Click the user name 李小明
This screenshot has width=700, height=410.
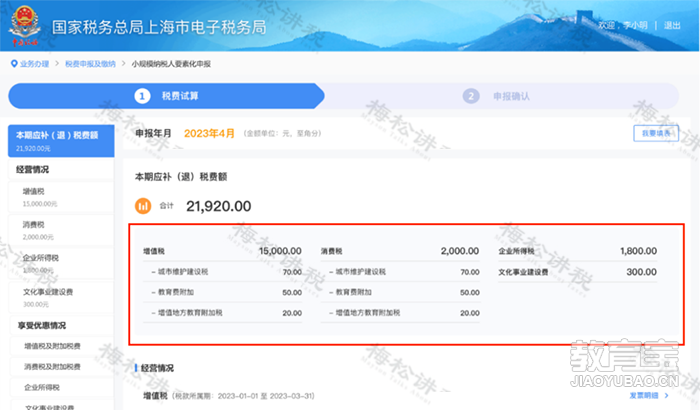click(635, 25)
